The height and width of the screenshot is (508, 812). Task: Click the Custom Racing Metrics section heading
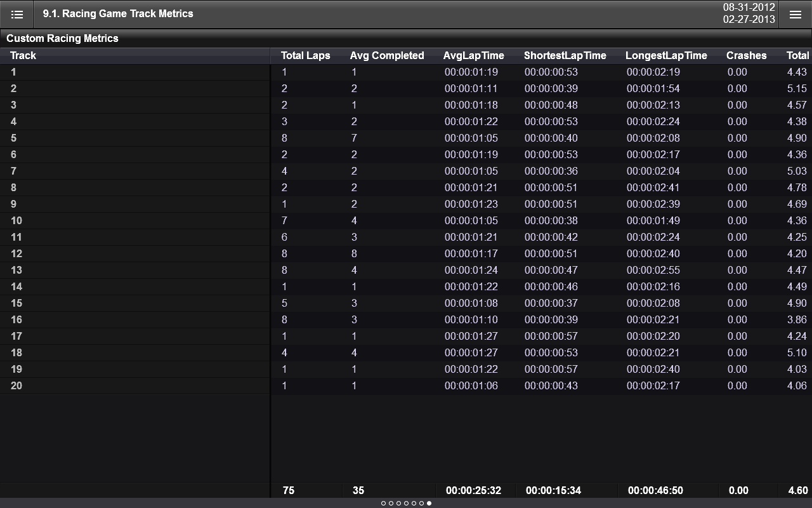tap(62, 38)
